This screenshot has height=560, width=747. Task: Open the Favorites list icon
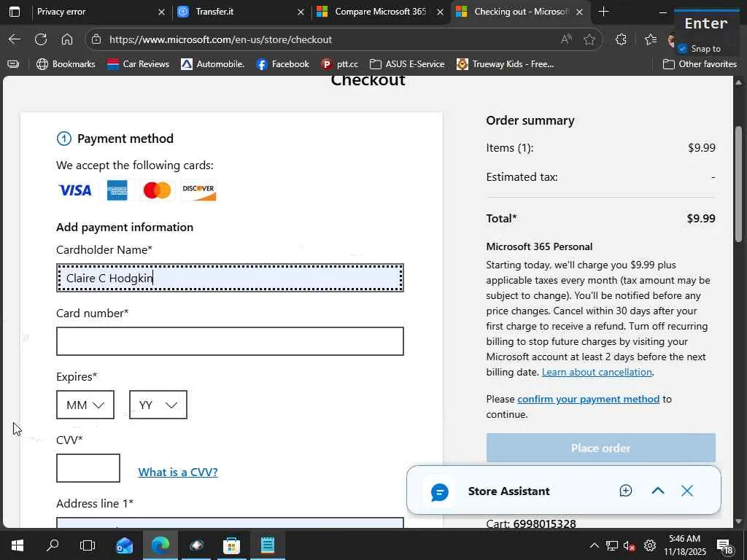[x=650, y=39]
